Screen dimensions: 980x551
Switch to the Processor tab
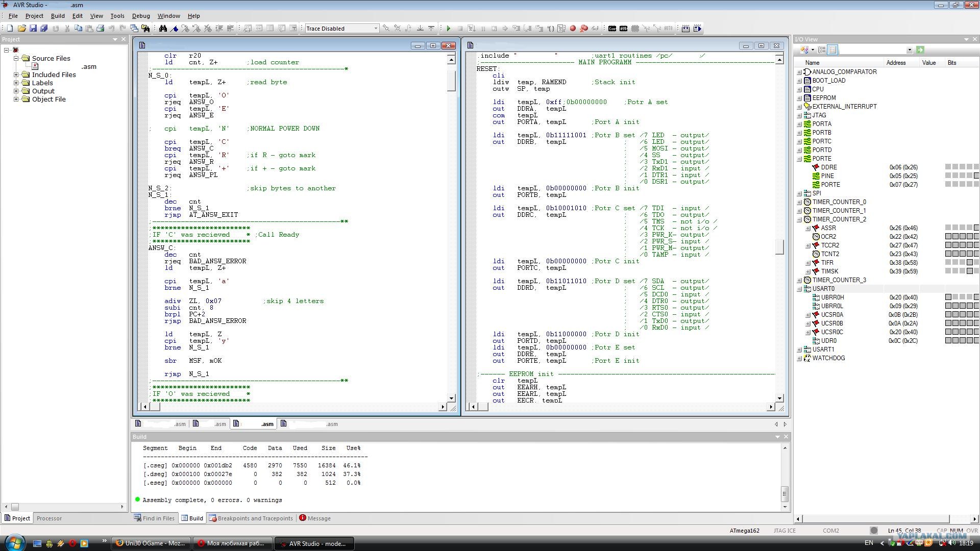49,518
